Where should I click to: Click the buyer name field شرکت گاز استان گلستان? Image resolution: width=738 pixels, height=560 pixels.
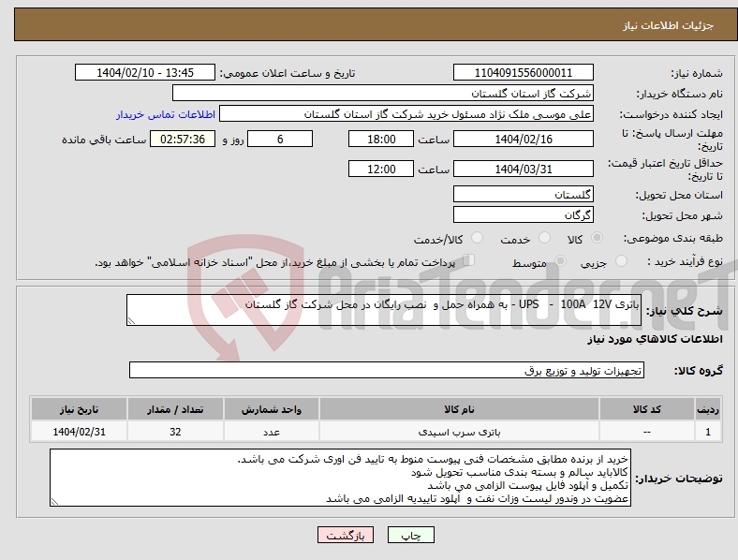(383, 93)
